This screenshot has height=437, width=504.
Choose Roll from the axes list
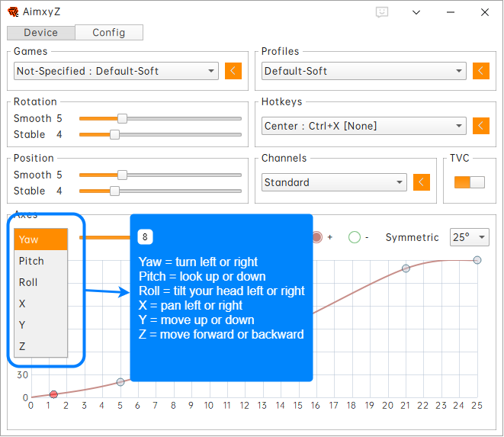point(29,282)
